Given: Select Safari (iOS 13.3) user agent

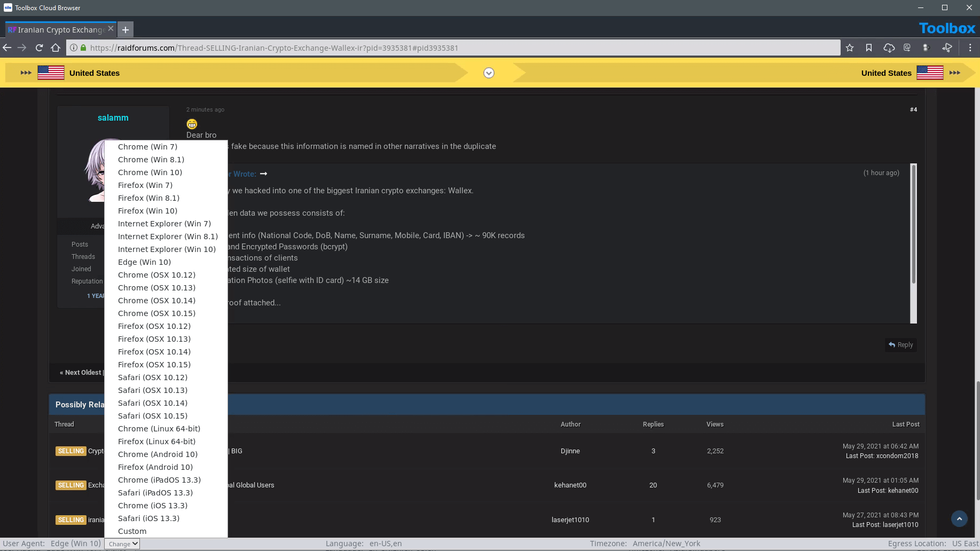Looking at the screenshot, I should pos(166,518).
